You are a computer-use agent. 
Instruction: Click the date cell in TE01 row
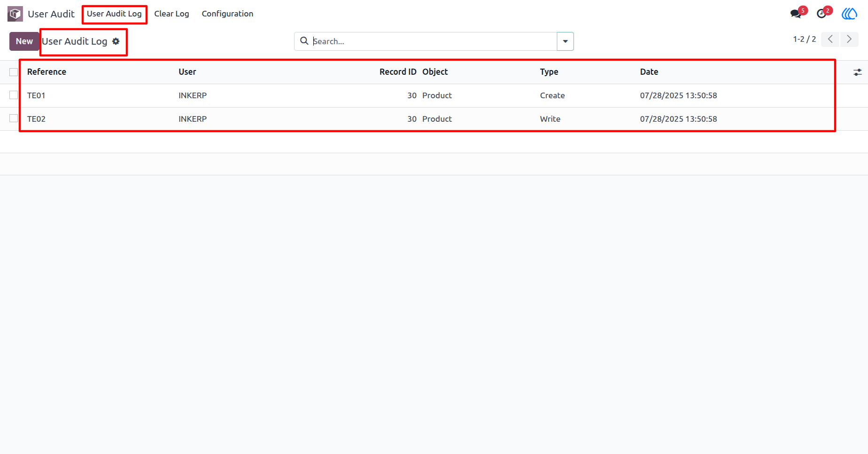tap(678, 95)
